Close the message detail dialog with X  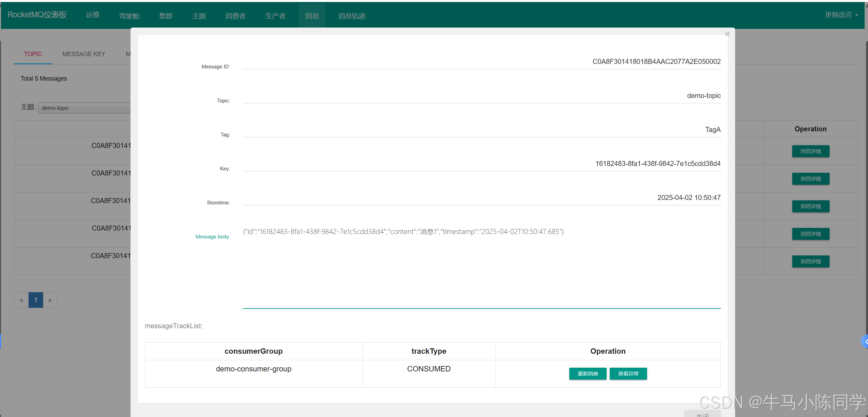727,34
